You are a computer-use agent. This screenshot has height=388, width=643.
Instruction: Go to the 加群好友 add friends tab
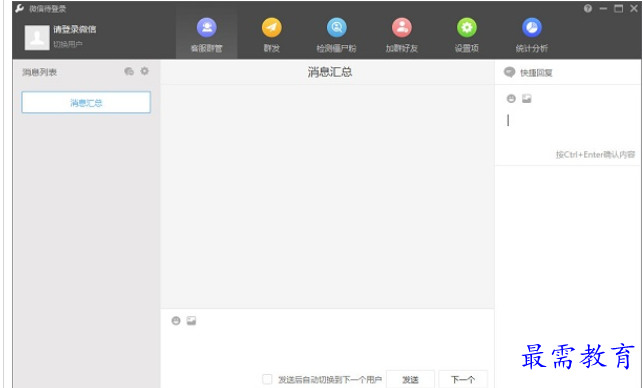tap(401, 36)
